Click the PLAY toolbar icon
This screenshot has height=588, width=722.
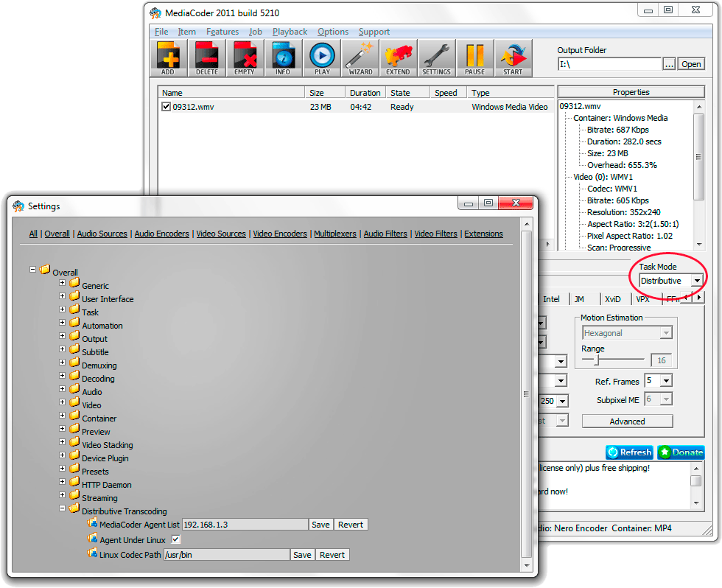(322, 57)
